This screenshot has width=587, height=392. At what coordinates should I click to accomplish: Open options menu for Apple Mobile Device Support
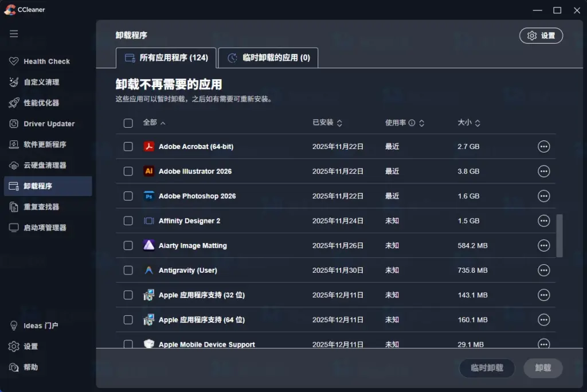543,344
